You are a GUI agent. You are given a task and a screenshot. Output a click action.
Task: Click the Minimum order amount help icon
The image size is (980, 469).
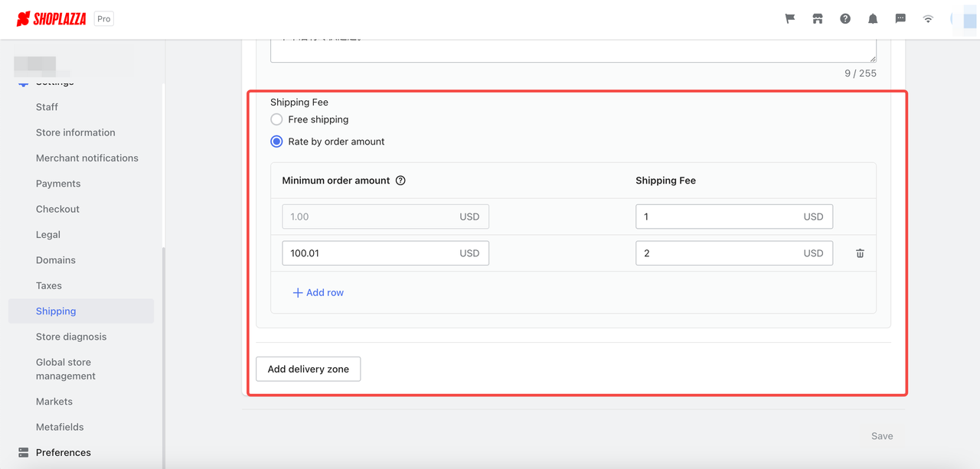point(400,181)
